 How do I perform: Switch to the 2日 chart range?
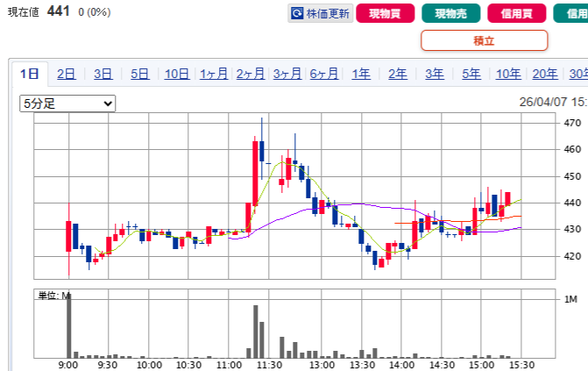pos(67,74)
